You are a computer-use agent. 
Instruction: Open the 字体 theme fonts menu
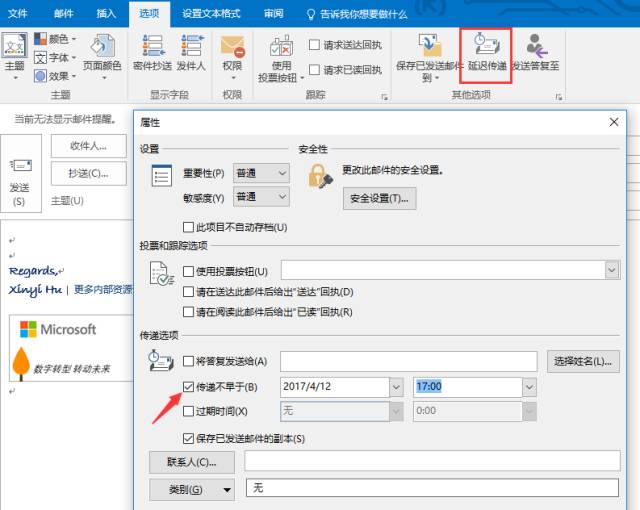[x=55, y=58]
